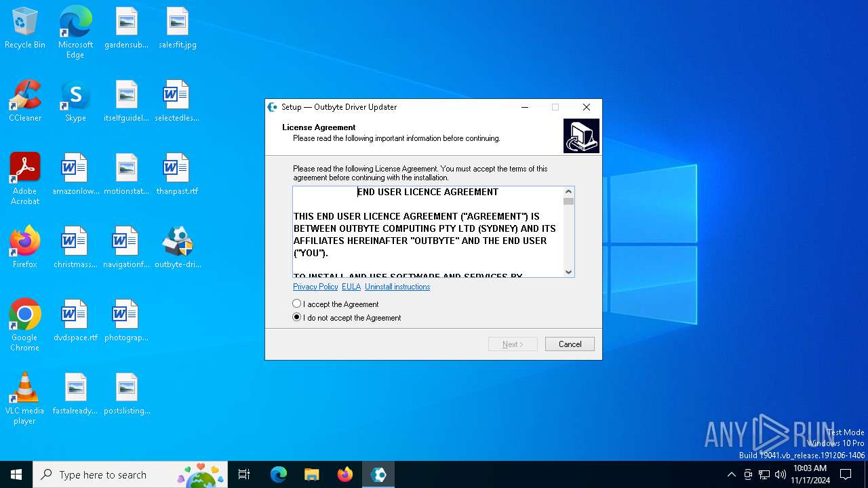Select the salesfit.jpg desktop file
The width and height of the screenshot is (868, 488).
coord(177,28)
